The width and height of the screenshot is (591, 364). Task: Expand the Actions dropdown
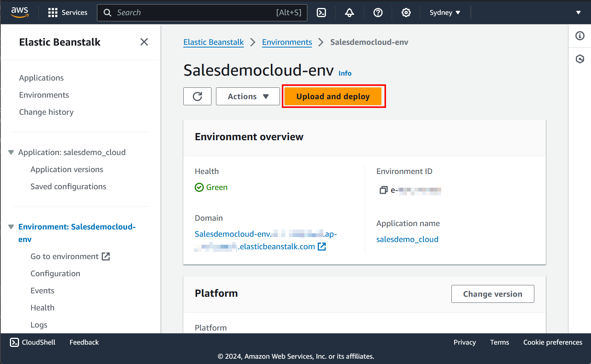(x=248, y=97)
